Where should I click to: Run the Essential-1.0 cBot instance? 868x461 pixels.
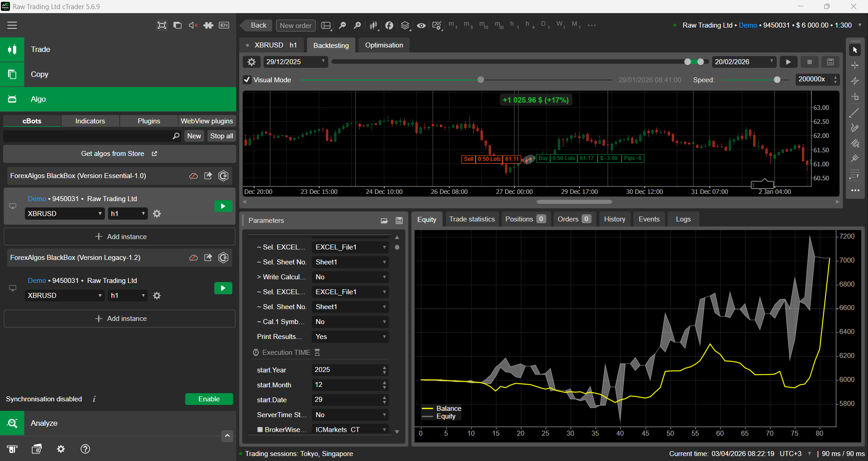[223, 207]
